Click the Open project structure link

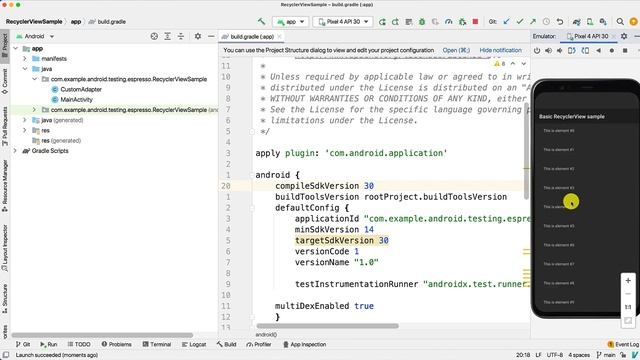pyautogui.click(x=456, y=50)
